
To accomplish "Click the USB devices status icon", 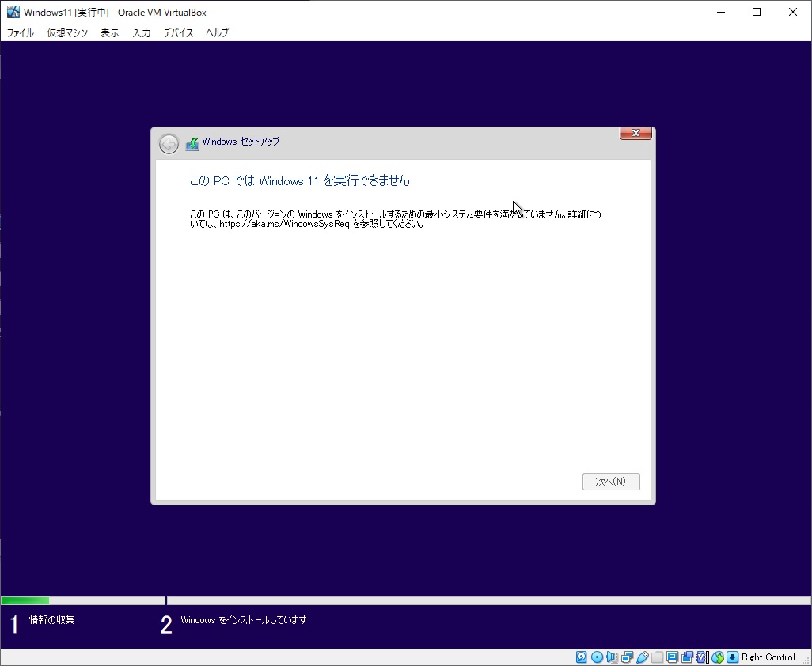I will [642, 657].
